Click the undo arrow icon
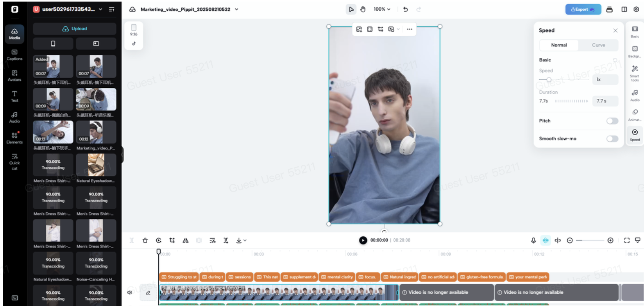The height and width of the screenshot is (306, 644). click(406, 9)
